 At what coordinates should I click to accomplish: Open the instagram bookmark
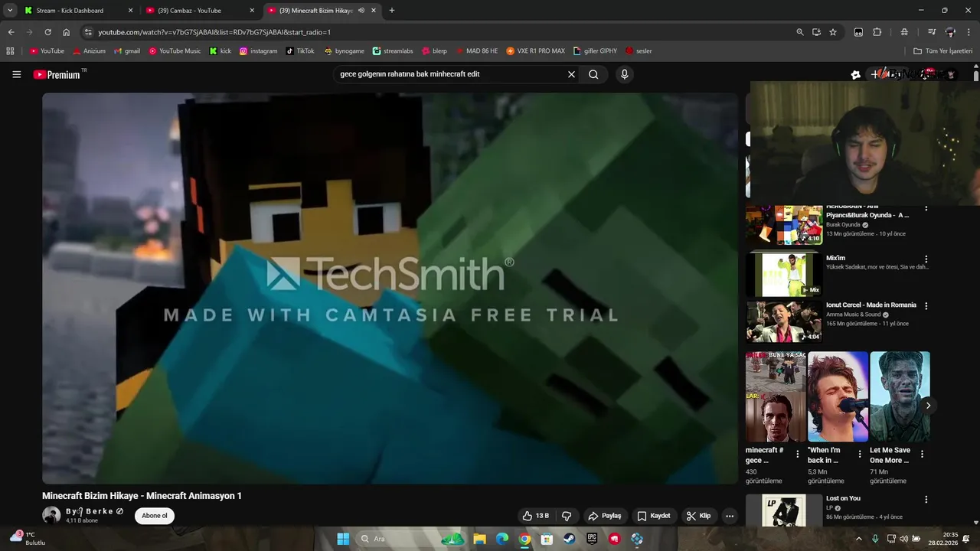tap(258, 51)
